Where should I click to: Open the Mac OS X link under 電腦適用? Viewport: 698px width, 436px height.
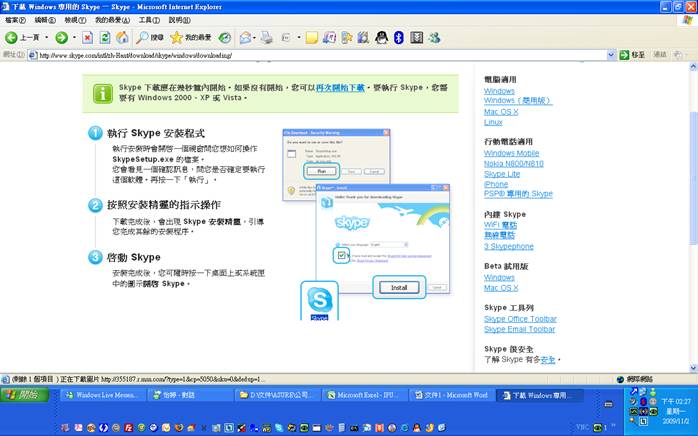[x=503, y=111]
